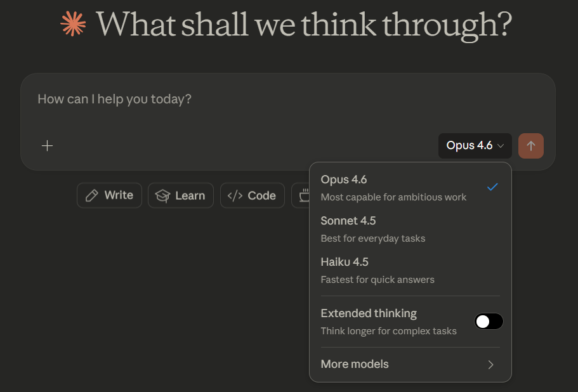The width and height of the screenshot is (578, 392).
Task: Click the blue checkmark beside Opus 4.6
Action: tap(492, 186)
